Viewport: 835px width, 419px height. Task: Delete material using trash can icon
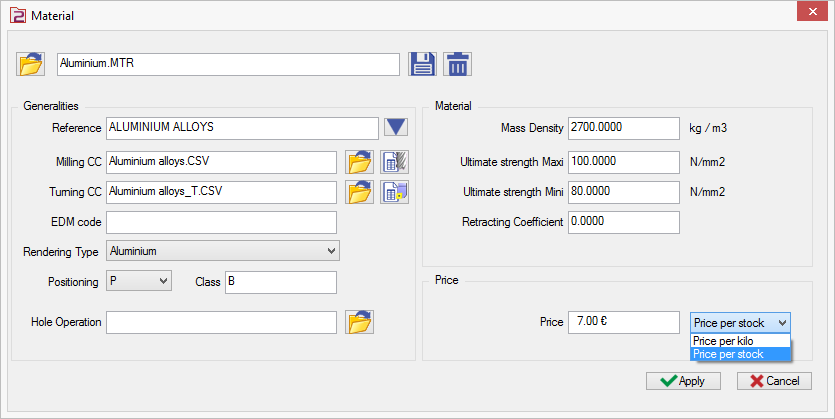point(457,64)
